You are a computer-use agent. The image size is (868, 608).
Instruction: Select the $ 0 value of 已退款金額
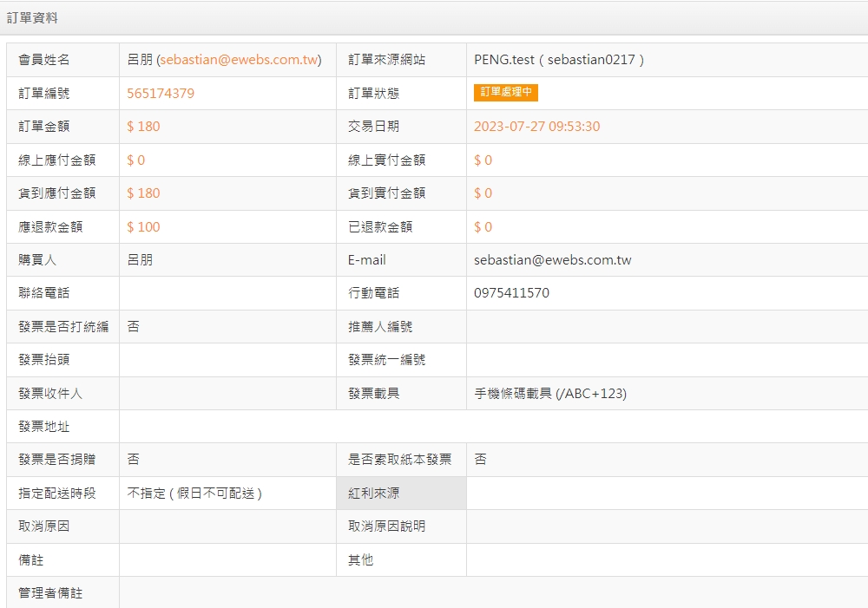pos(483,227)
